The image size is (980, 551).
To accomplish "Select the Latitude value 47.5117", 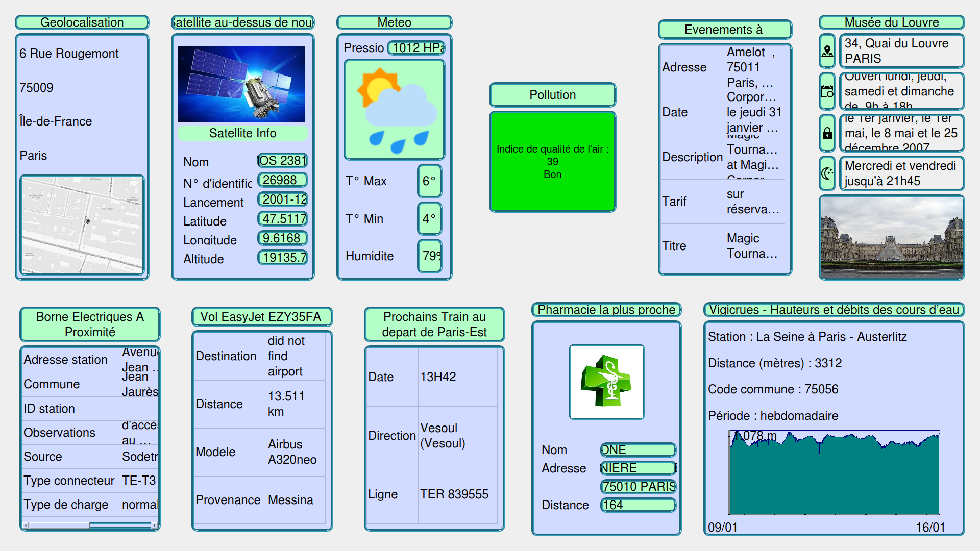I will point(282,219).
